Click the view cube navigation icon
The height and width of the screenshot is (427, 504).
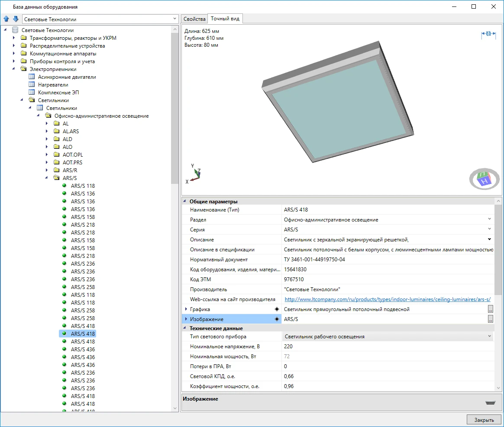click(x=484, y=179)
